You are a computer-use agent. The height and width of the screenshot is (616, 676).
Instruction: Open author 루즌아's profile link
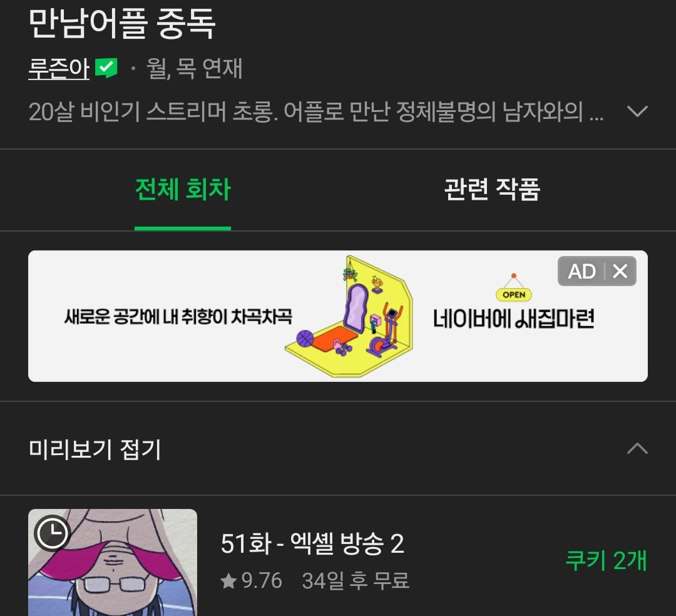click(x=59, y=68)
